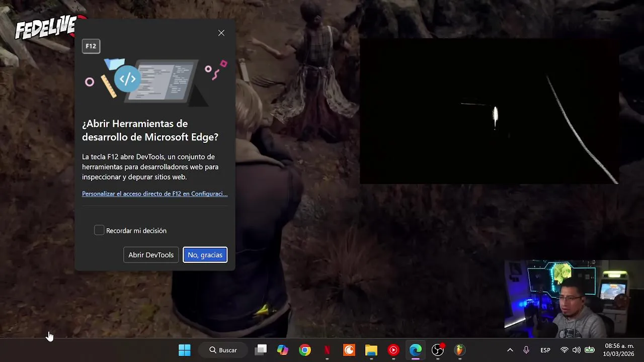The image size is (644, 362).
Task: Open 'Personalizar el acceso directo de F12' link
Action: pos(155,194)
